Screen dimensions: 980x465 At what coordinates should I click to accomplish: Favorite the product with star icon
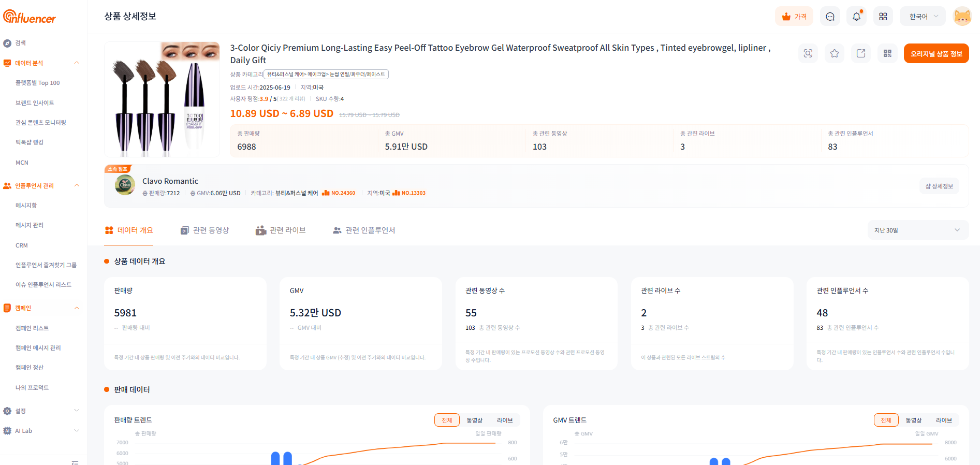pos(834,53)
